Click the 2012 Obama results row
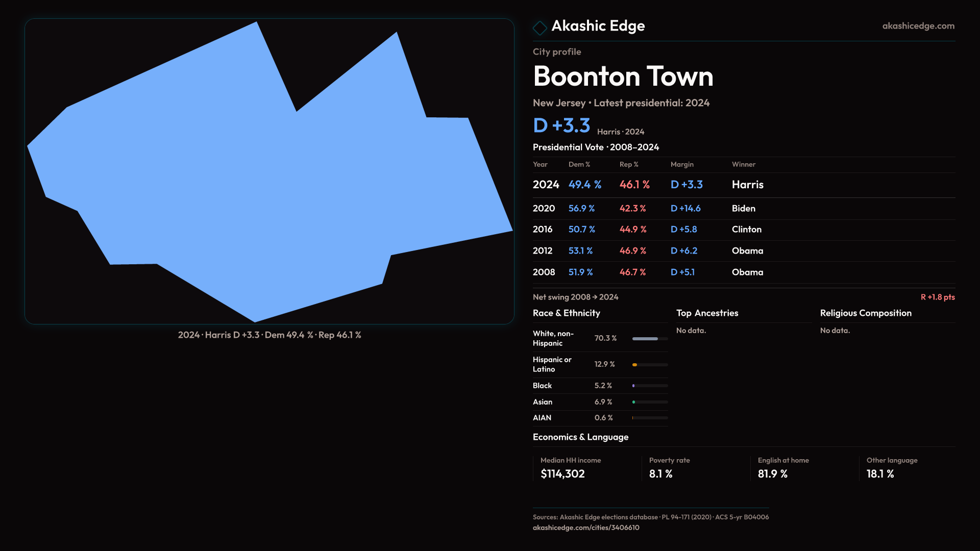Screen dimensions: 980x551 (743, 251)
